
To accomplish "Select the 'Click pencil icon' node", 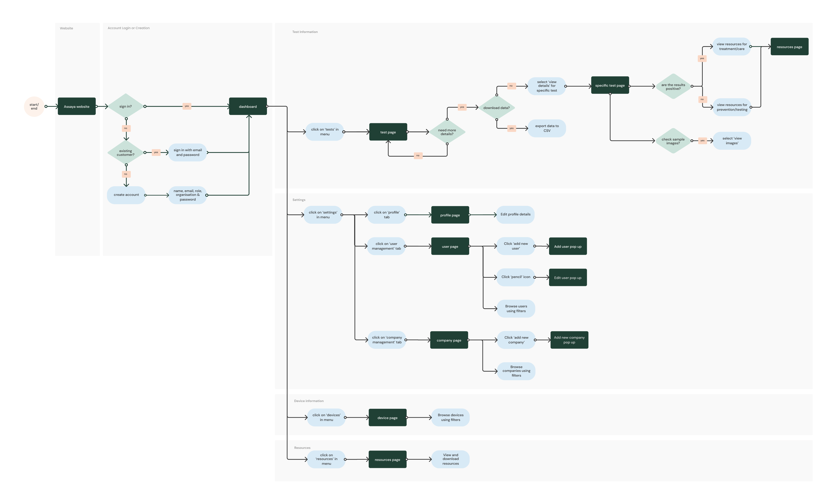I will point(516,277).
